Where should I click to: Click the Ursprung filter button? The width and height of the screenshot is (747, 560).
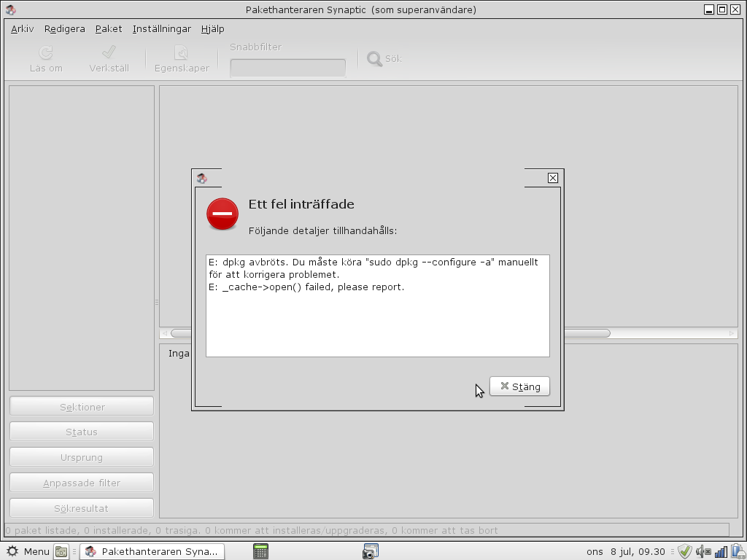click(x=82, y=457)
